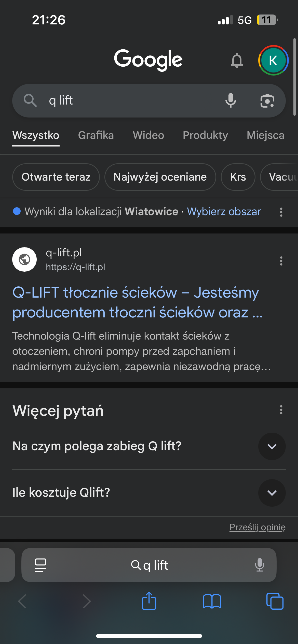This screenshot has width=298, height=644.
Task: Tap the Safari page settings reader icon
Action: (40, 565)
